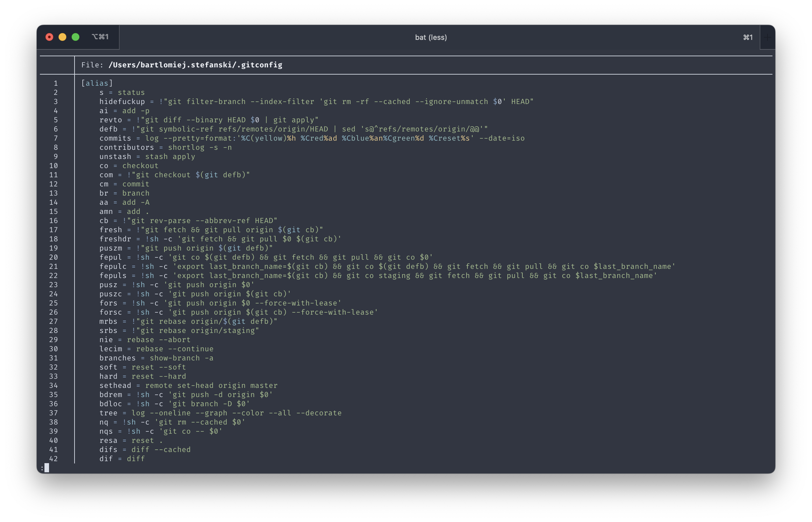Select the bat (less) tab title
This screenshot has width=812, height=522.
431,37
